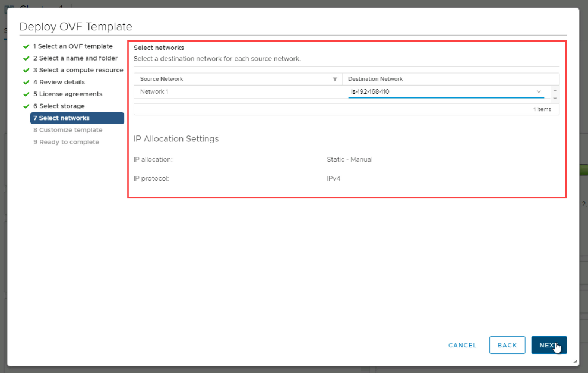Click green checkmark beside License agreements step
Screen dimensions: 588x373
point(26,94)
